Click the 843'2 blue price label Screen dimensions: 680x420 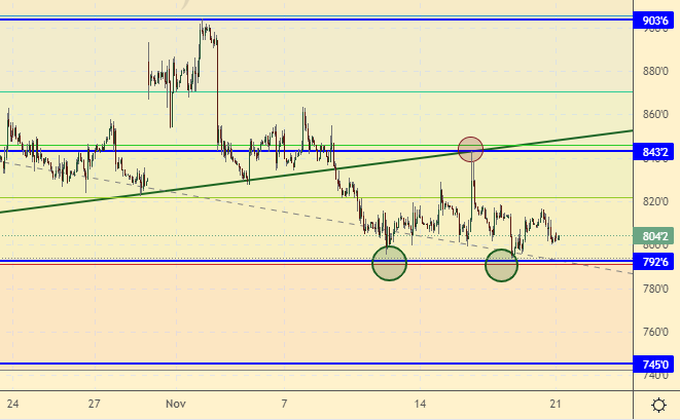pos(656,151)
